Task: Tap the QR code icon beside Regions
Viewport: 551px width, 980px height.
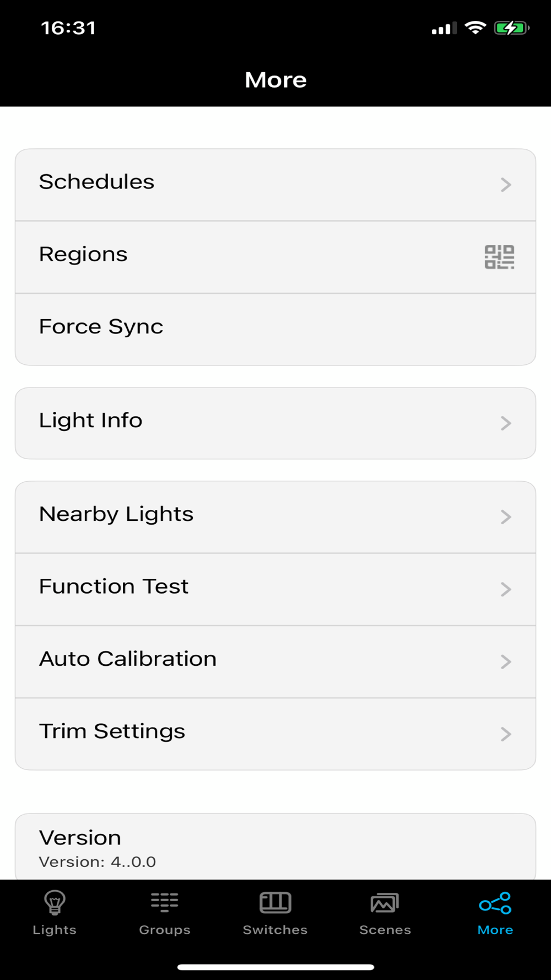Action: (x=499, y=257)
